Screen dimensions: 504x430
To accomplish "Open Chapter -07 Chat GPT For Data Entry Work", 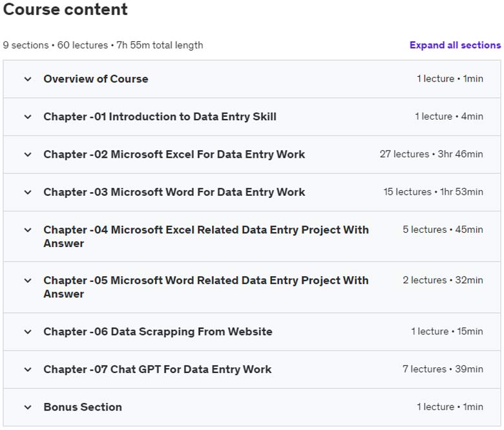I will [x=158, y=369].
